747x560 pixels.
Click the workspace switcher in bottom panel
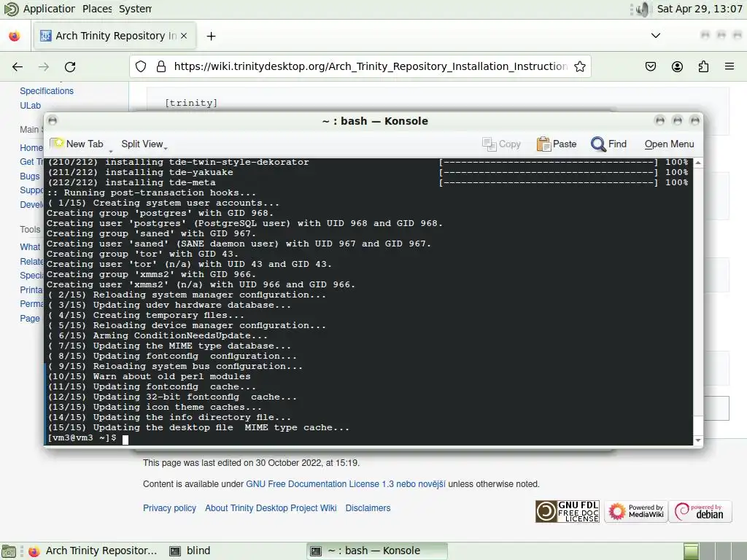pyautogui.click(x=714, y=551)
